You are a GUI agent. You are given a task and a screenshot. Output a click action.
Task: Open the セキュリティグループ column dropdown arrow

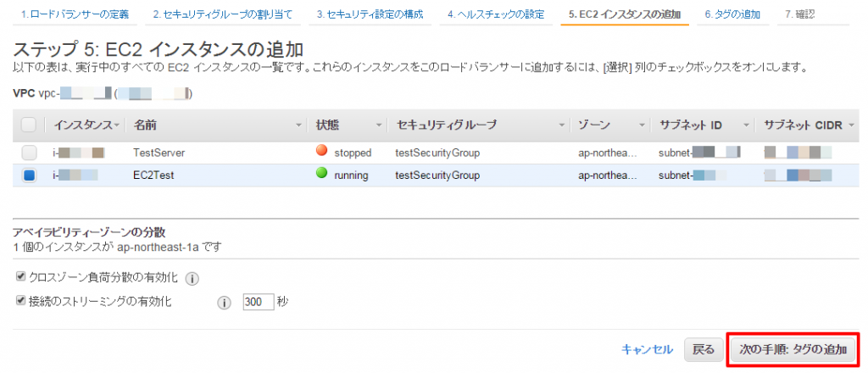[561, 125]
